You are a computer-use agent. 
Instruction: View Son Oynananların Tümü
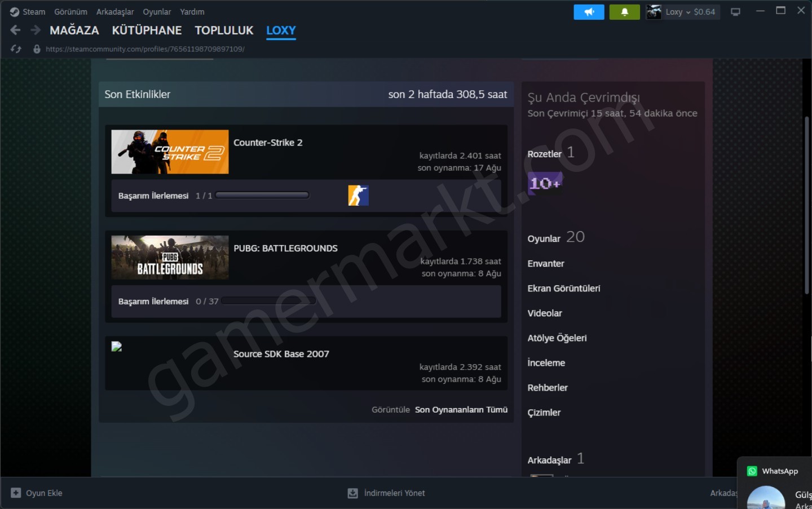coord(461,410)
